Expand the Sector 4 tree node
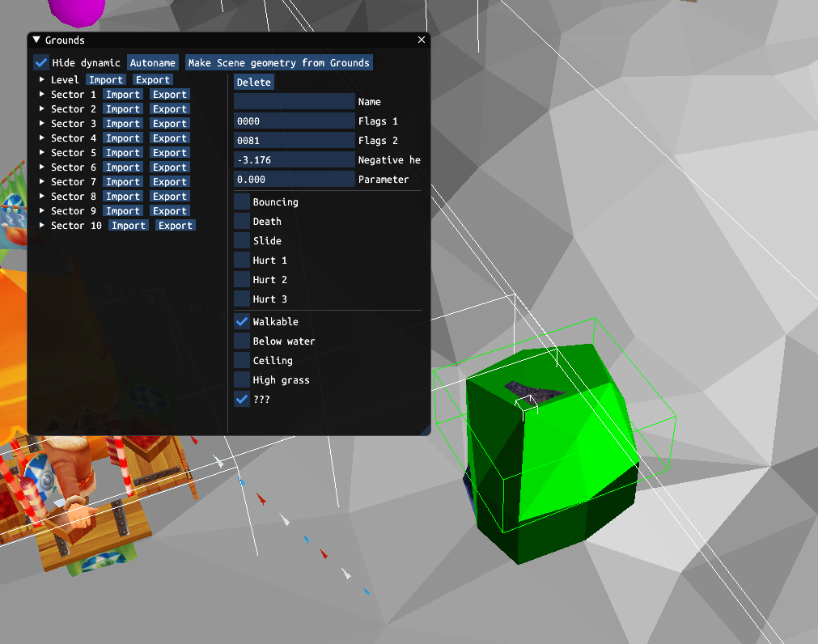 click(x=42, y=138)
